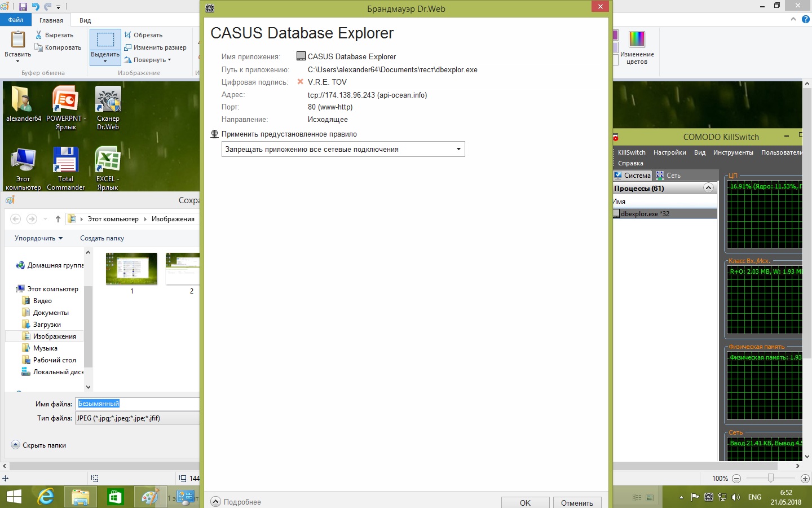Open the Загрузки folder in the tree
This screenshot has height=508, width=812.
pos(41,325)
